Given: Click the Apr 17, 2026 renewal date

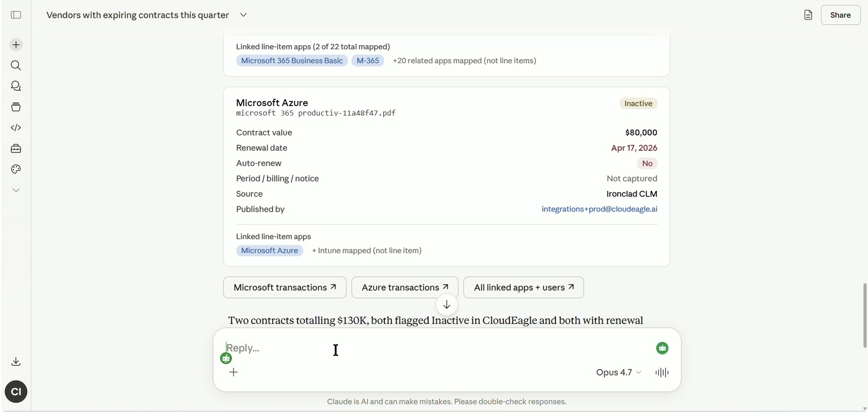Looking at the screenshot, I should pyautogui.click(x=634, y=148).
